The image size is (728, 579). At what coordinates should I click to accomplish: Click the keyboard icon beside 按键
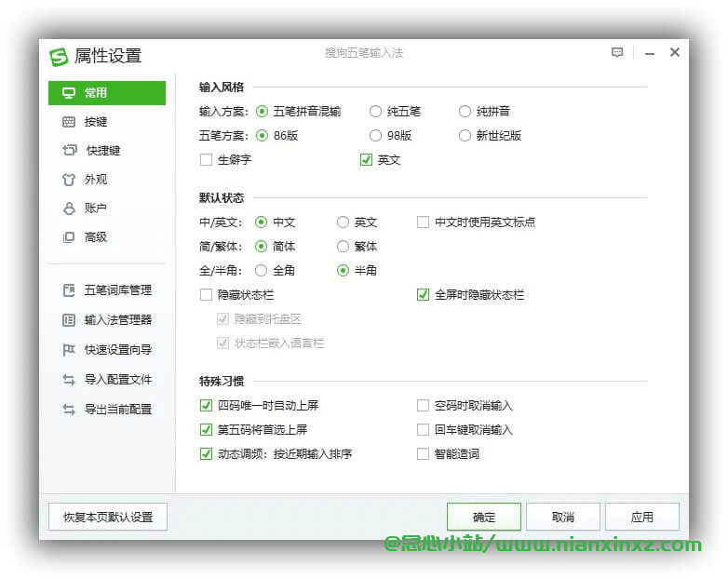[x=69, y=122]
